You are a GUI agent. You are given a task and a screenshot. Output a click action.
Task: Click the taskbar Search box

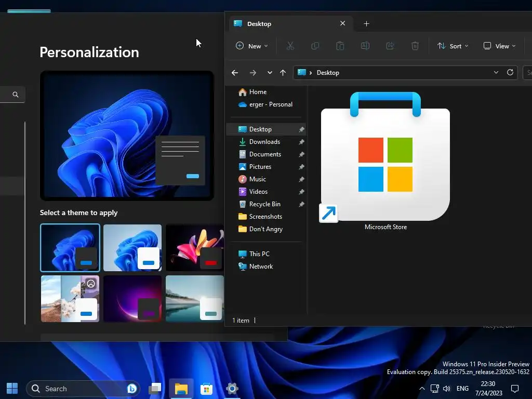click(83, 389)
